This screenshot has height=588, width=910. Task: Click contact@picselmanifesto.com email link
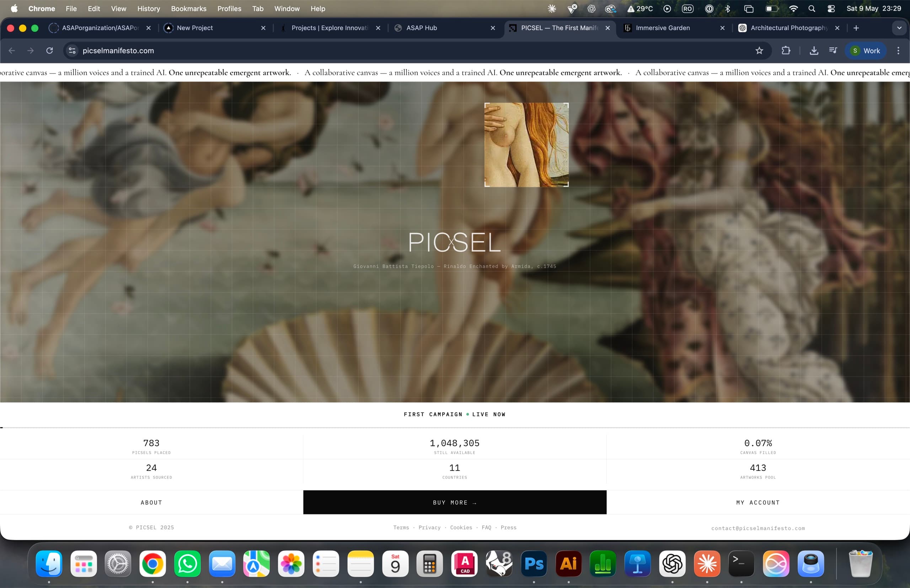(758, 528)
